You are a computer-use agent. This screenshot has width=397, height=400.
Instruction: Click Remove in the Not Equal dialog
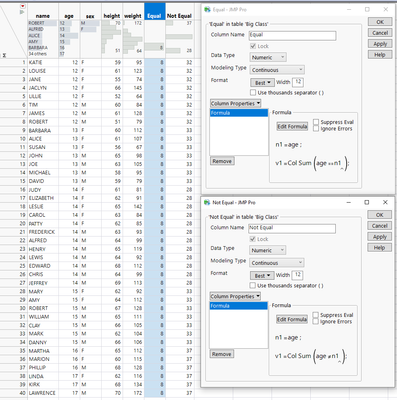click(x=222, y=354)
